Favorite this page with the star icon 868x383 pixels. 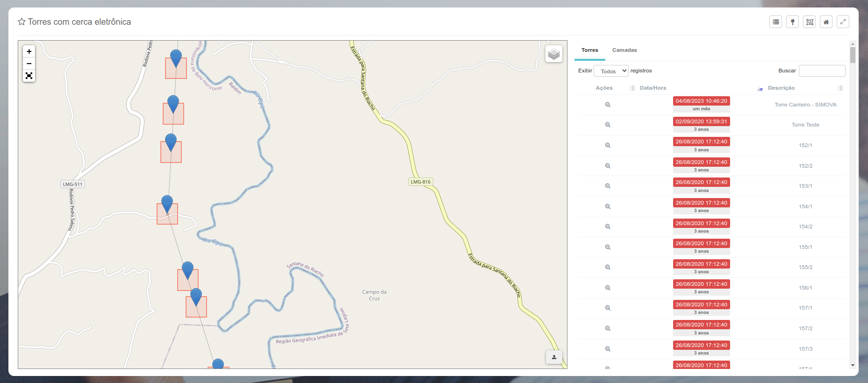(22, 22)
